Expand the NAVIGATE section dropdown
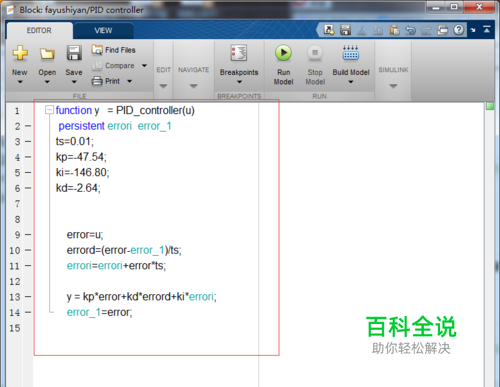500x387 pixels. click(193, 86)
